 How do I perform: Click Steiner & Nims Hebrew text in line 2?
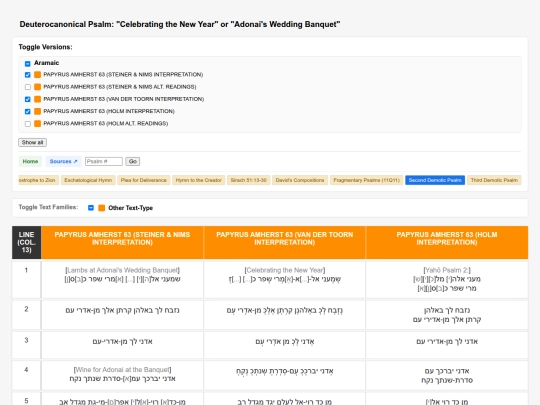coord(122,310)
